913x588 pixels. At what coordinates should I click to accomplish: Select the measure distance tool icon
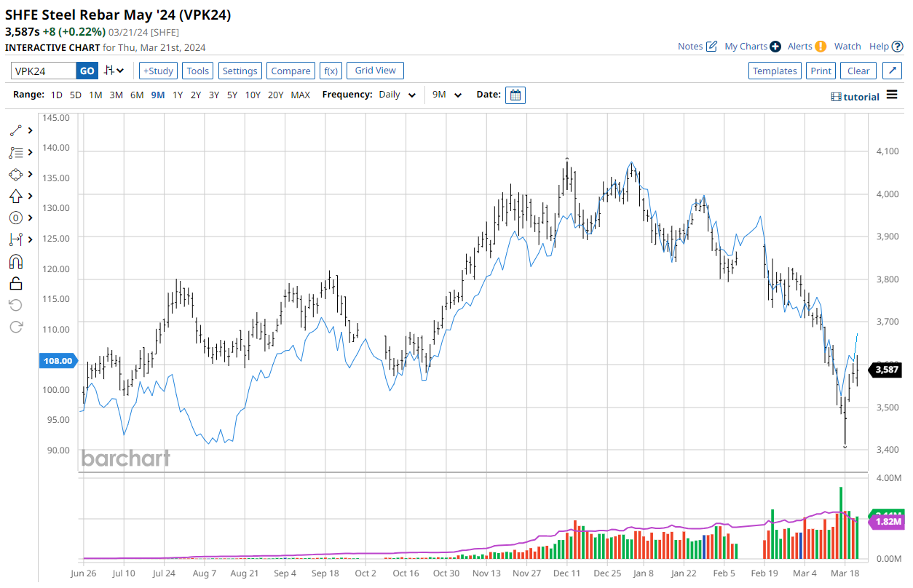click(16, 239)
